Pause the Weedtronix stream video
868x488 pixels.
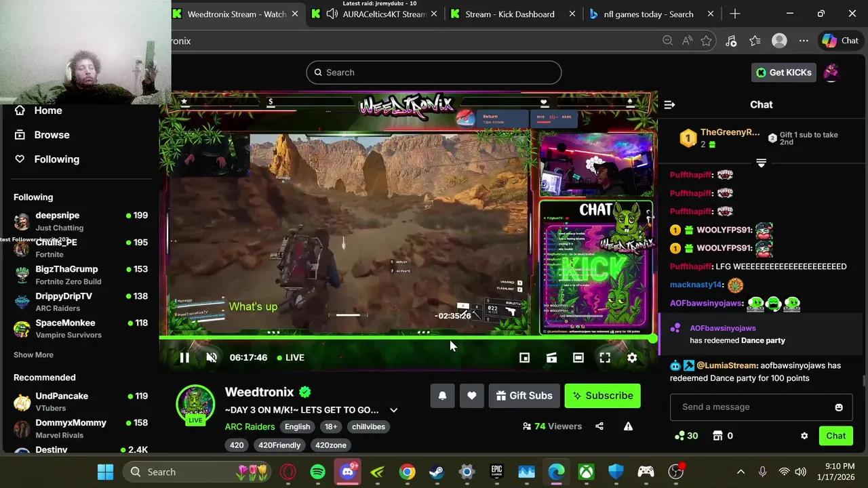[x=184, y=358]
